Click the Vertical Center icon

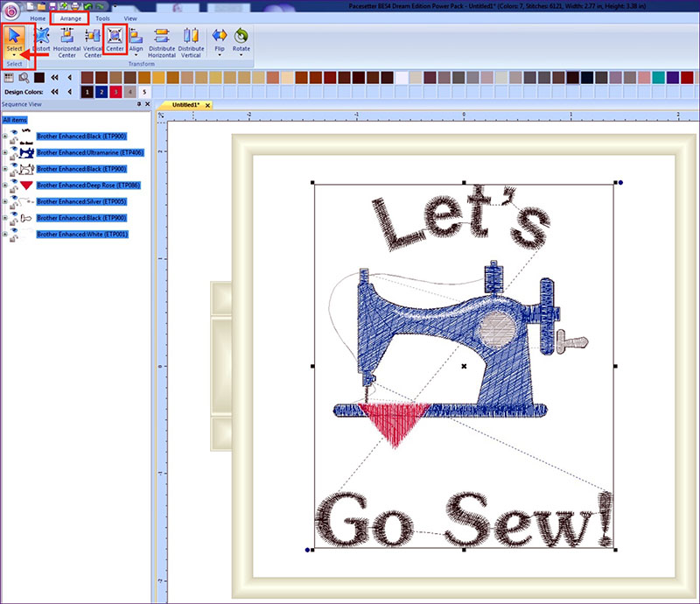93,39
